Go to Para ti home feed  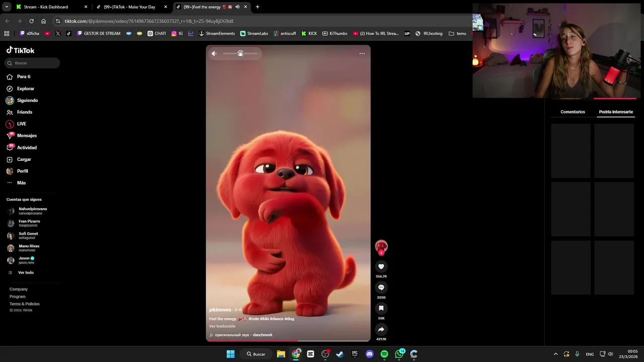point(24,76)
